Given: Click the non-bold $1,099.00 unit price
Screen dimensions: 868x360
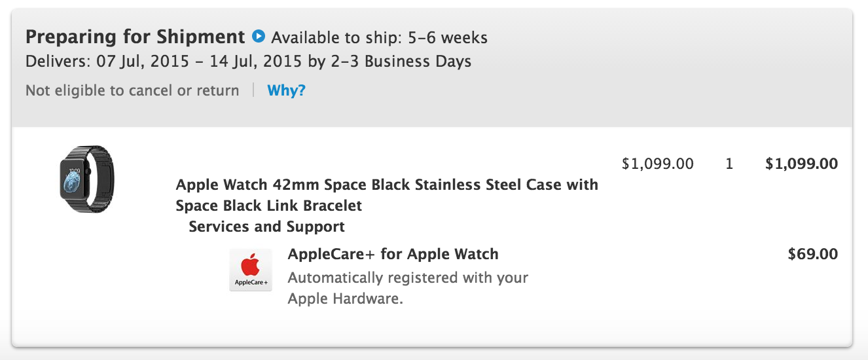Looking at the screenshot, I should [657, 164].
